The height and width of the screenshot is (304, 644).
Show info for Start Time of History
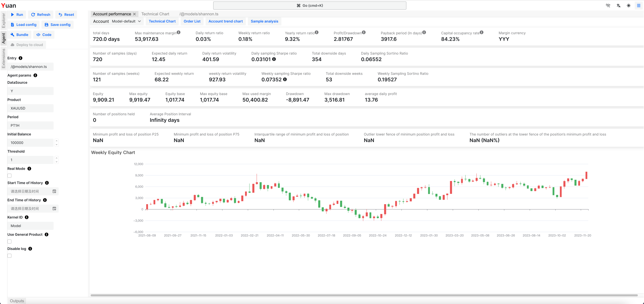[47, 183]
